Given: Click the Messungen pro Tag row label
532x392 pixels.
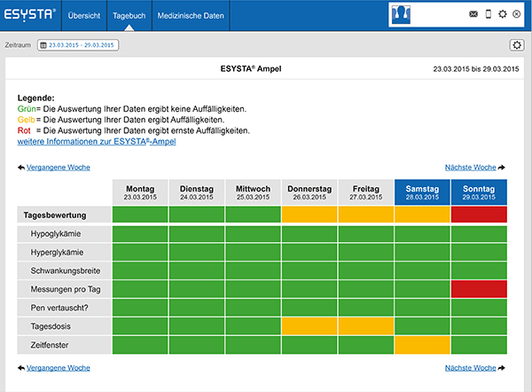Looking at the screenshot, I should [64, 289].
